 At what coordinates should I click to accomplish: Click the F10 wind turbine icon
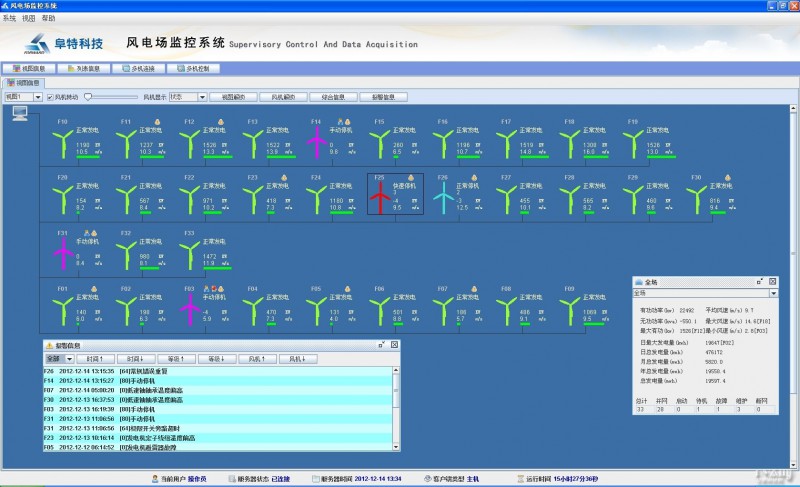pyautogui.click(x=63, y=143)
